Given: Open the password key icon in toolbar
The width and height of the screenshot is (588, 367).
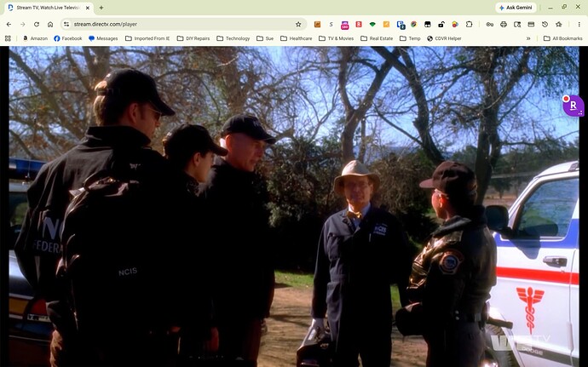Looking at the screenshot, I should coord(490,25).
